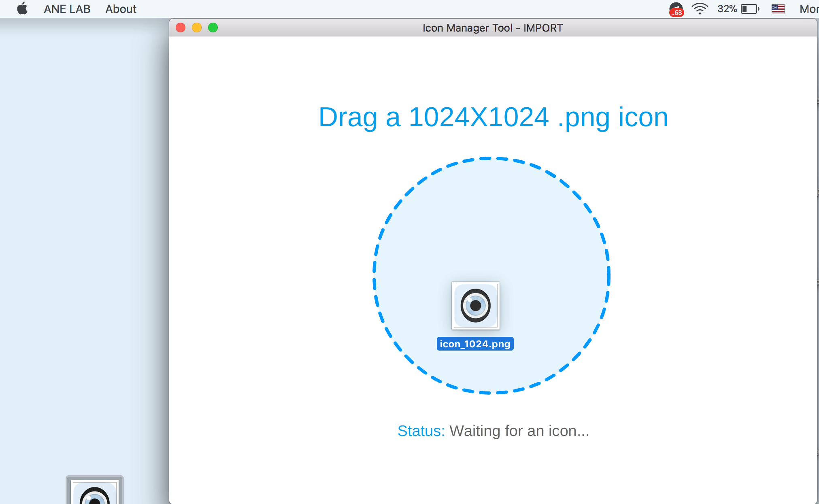Click the clock area labeled Mor in menu bar
819x504 pixels.
pyautogui.click(x=808, y=9)
